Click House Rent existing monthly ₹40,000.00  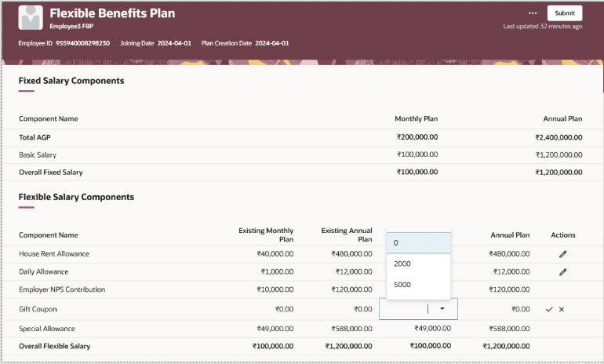[x=275, y=254]
